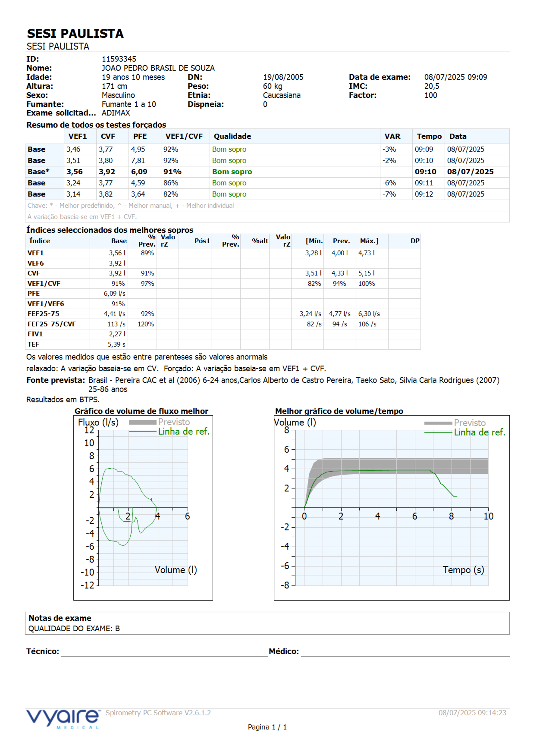Click the exam date 08/07/2025 09:09
The height and width of the screenshot is (756, 535).
tap(456, 77)
